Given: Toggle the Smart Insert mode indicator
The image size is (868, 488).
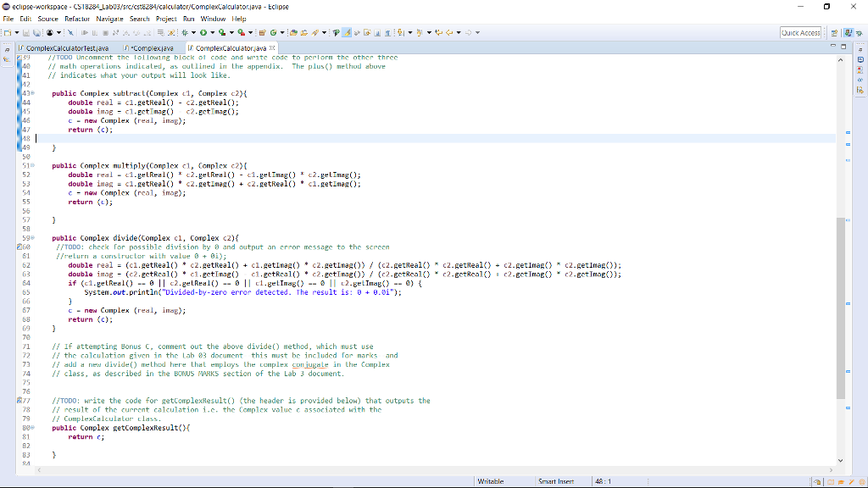Looking at the screenshot, I should tap(555, 481).
